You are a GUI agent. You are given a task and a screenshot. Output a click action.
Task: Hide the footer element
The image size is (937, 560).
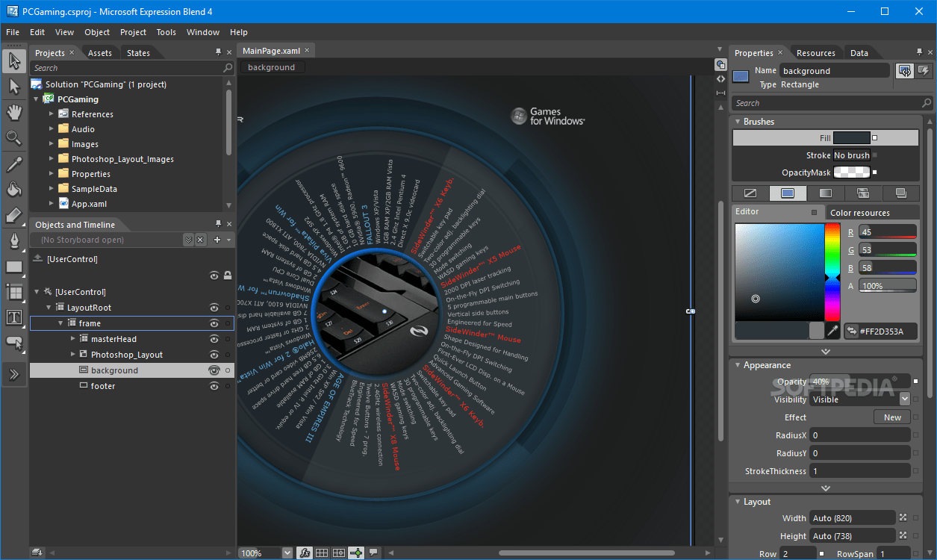(214, 386)
